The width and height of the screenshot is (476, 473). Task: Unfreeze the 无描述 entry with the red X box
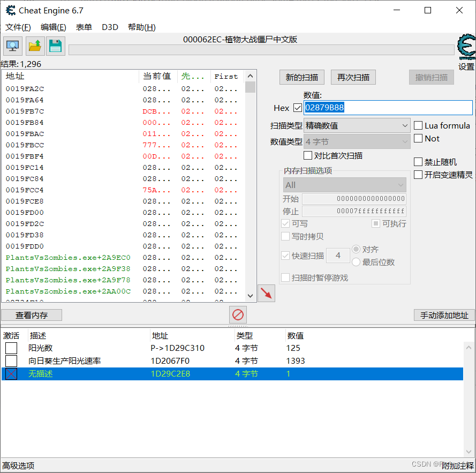tap(11, 374)
